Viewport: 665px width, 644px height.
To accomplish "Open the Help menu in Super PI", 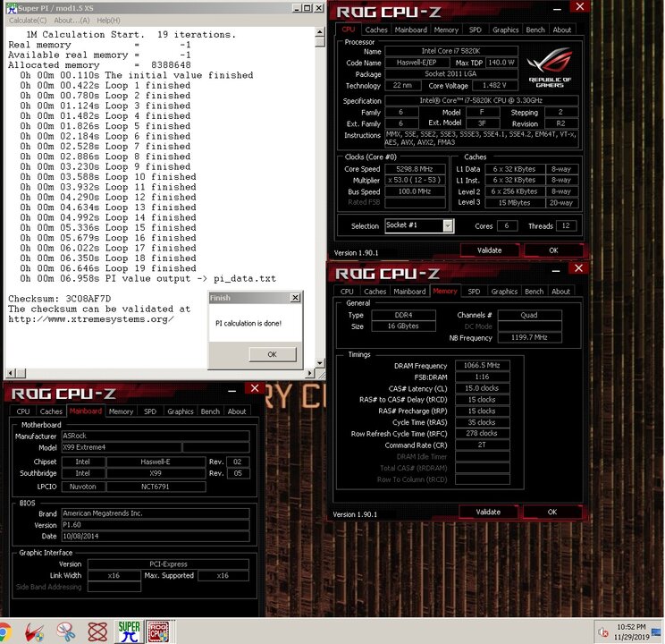I will pyautogui.click(x=108, y=21).
